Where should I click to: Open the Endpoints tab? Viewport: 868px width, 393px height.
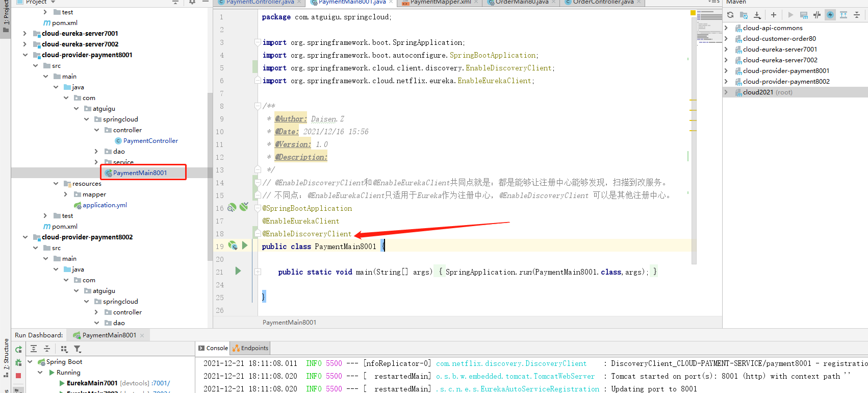(x=250, y=348)
